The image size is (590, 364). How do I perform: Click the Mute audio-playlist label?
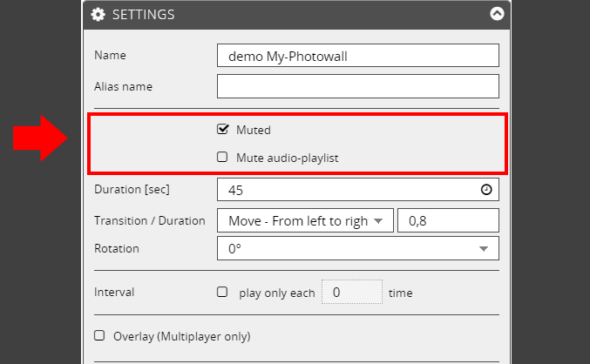point(287,158)
